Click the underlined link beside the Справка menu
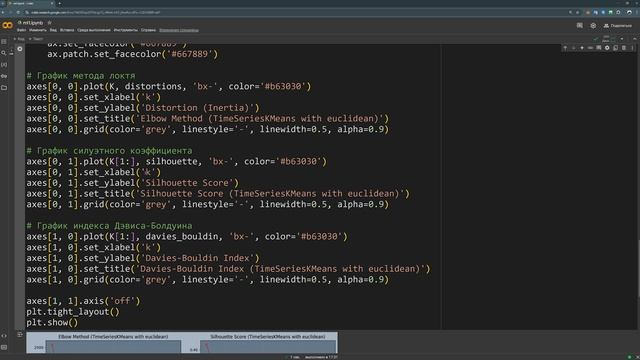The height and width of the screenshot is (360, 640). pyautogui.click(x=179, y=30)
